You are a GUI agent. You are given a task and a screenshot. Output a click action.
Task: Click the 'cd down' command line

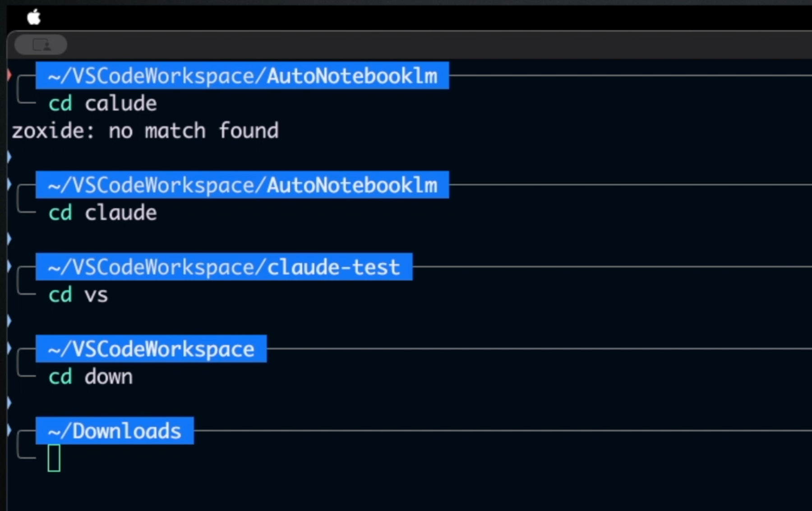[x=91, y=377]
